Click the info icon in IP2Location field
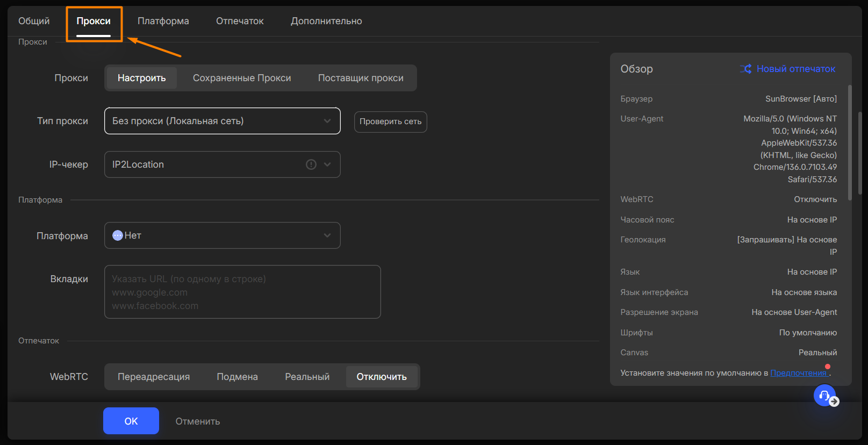This screenshot has width=868, height=445. click(x=311, y=164)
